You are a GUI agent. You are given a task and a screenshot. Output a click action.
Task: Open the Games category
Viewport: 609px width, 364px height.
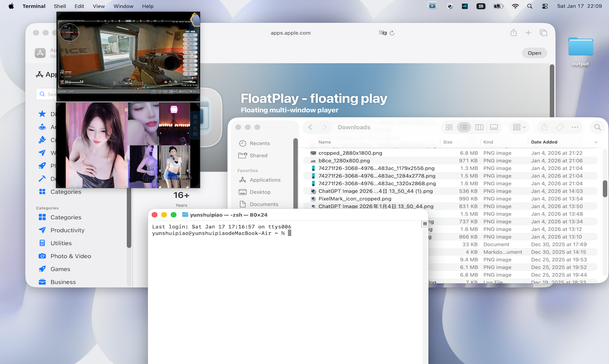click(54, 269)
